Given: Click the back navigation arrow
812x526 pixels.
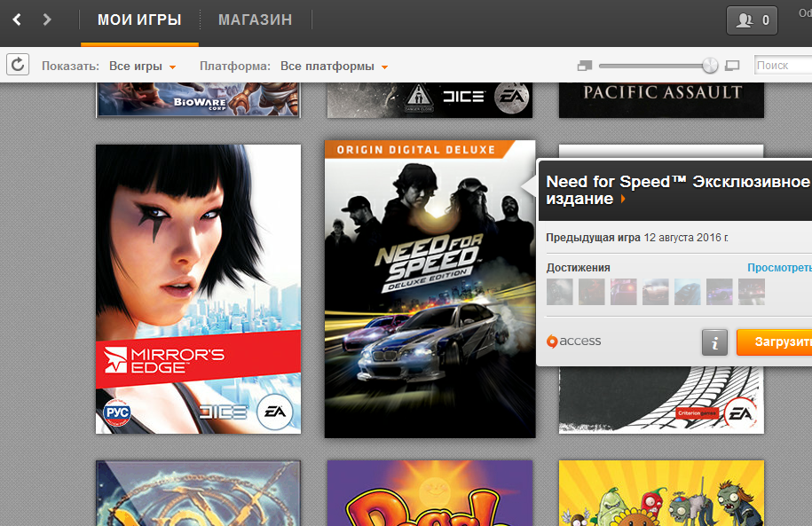Looking at the screenshot, I should click(17, 20).
